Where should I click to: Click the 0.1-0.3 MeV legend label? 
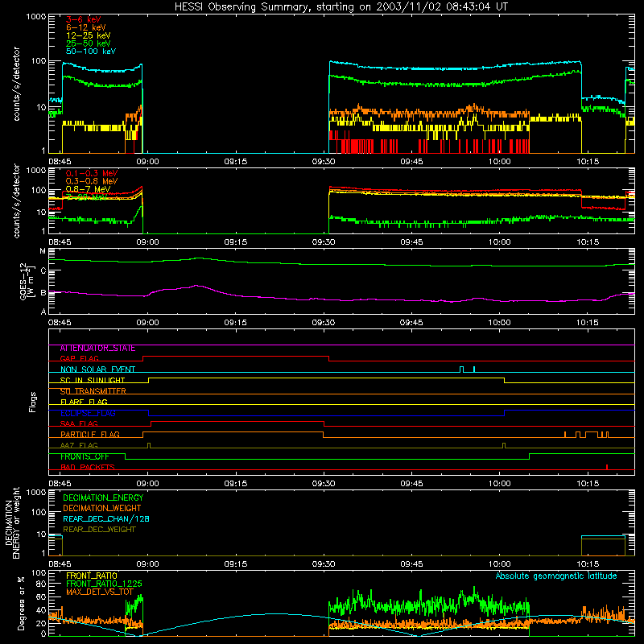tap(92, 173)
